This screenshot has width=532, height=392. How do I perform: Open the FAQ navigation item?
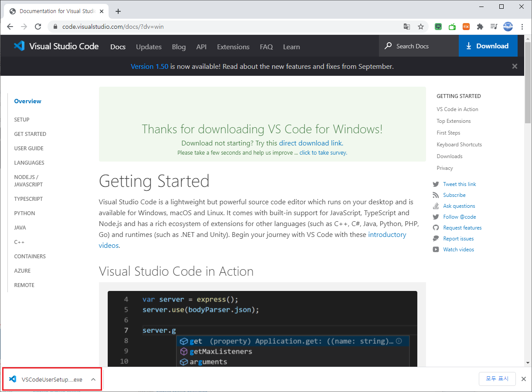pyautogui.click(x=266, y=47)
